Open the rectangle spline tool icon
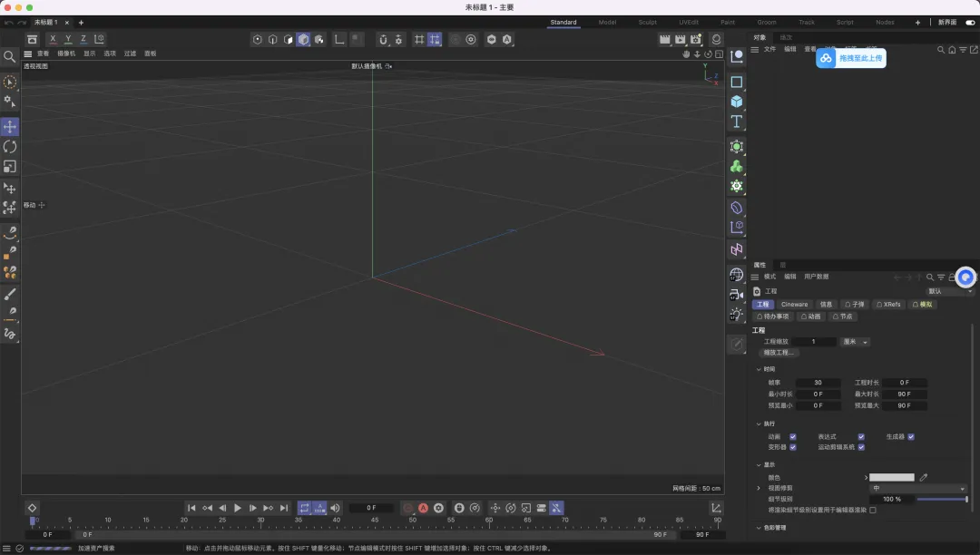This screenshot has height=555, width=980. (737, 82)
